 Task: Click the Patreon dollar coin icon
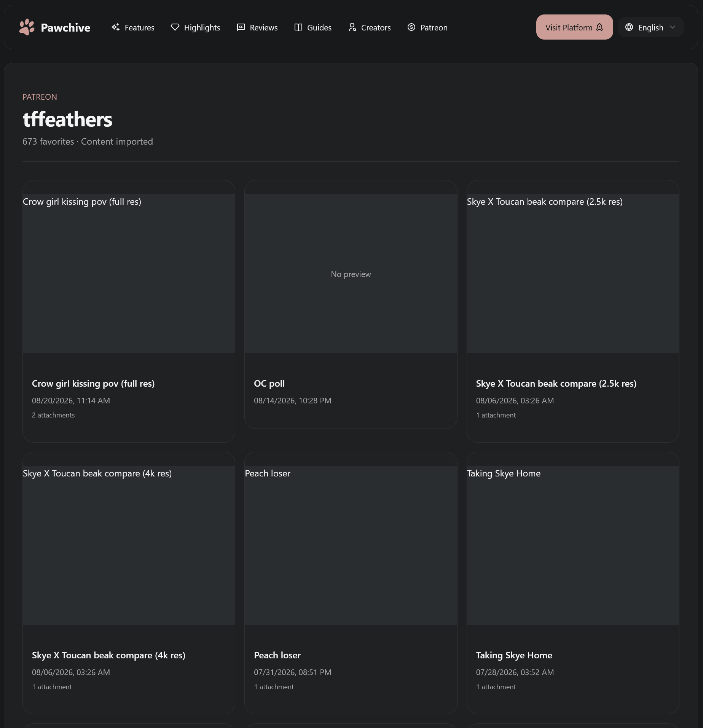(411, 27)
